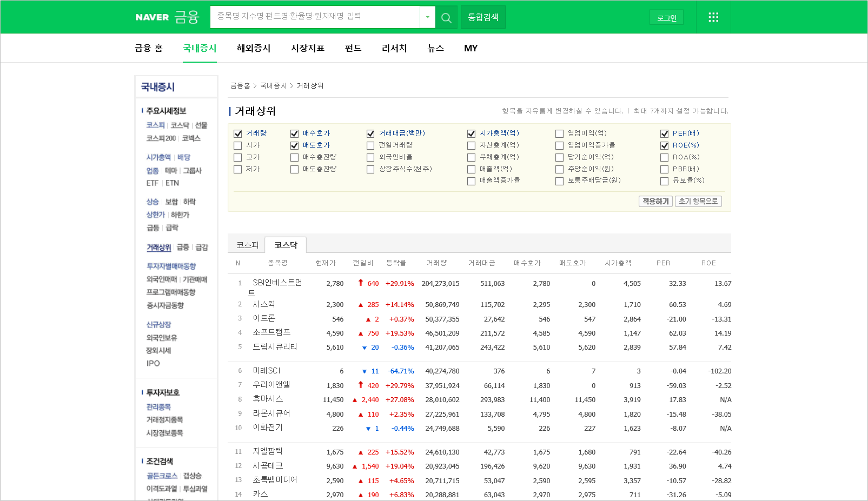
Task: Click the 국내증시 sidebar heading
Action: (157, 87)
